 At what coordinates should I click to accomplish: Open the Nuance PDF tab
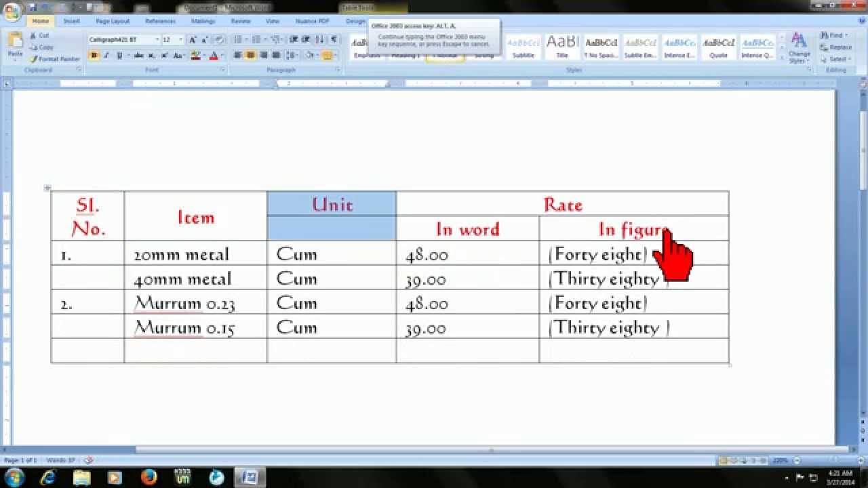click(313, 21)
